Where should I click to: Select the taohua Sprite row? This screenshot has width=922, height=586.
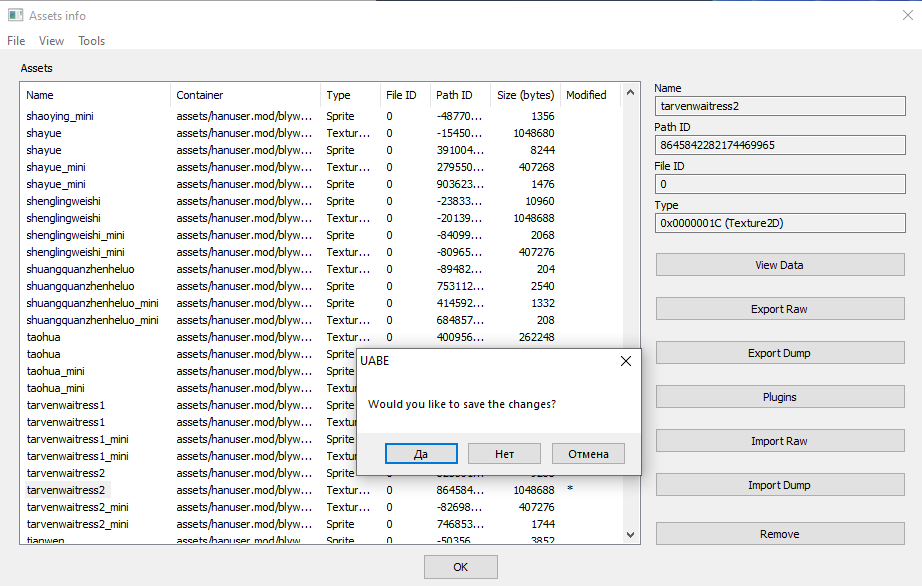pos(189,354)
